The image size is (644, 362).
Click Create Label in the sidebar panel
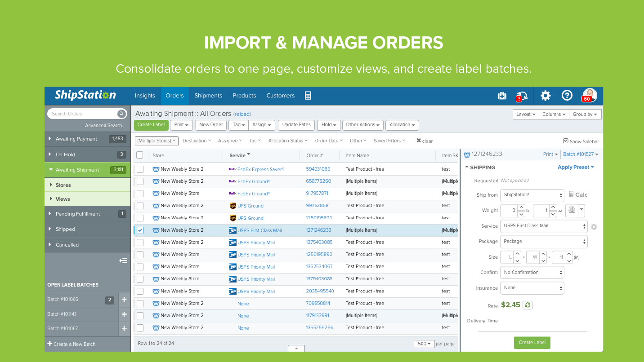pyautogui.click(x=532, y=342)
